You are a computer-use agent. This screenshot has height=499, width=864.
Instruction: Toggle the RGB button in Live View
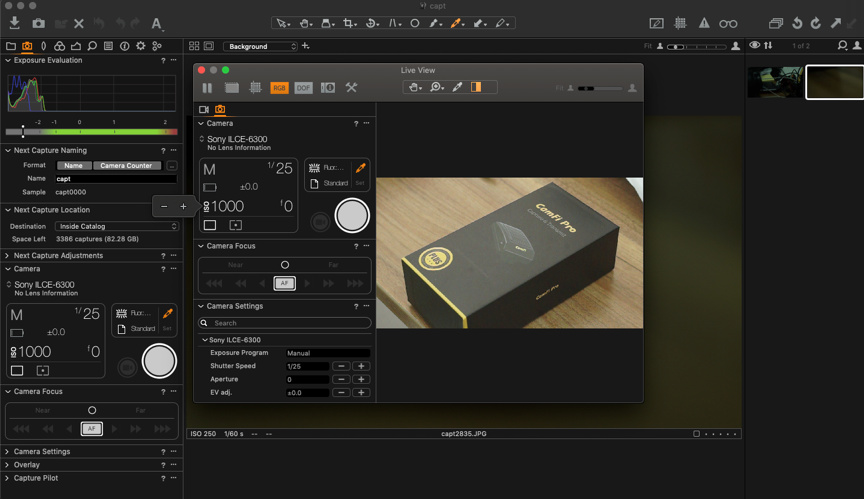[279, 88]
